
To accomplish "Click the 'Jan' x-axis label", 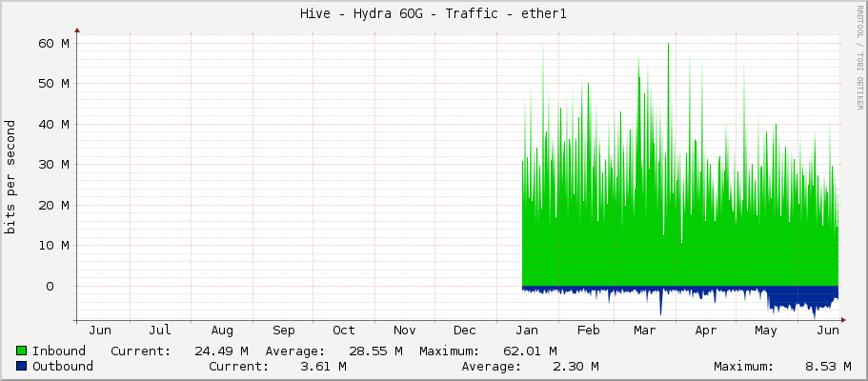I will 527,331.
